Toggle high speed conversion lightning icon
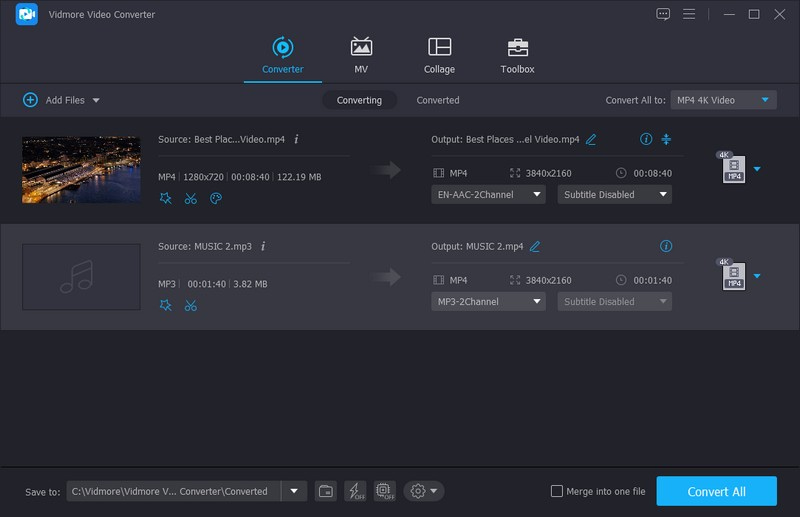Image resolution: width=800 pixels, height=517 pixels. (355, 491)
